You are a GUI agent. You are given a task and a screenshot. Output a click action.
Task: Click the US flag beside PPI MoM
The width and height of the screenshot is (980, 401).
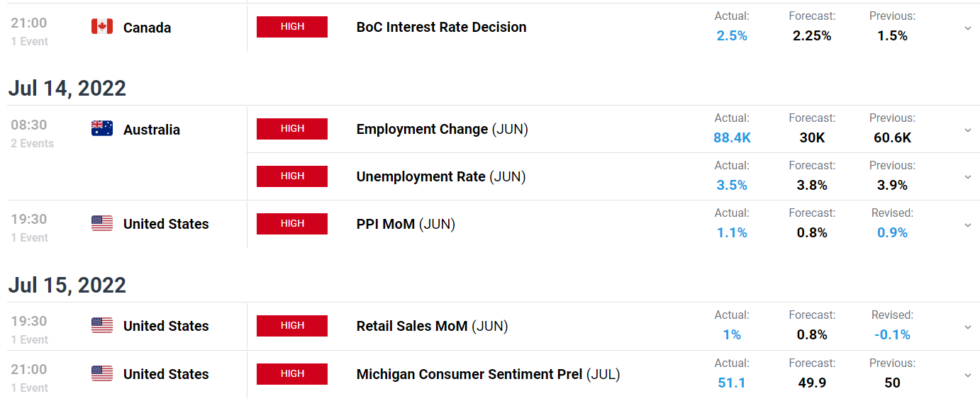tap(102, 224)
